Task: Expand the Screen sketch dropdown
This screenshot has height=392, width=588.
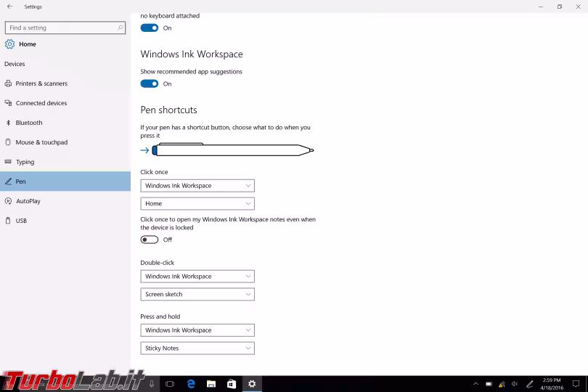Action: (197, 295)
